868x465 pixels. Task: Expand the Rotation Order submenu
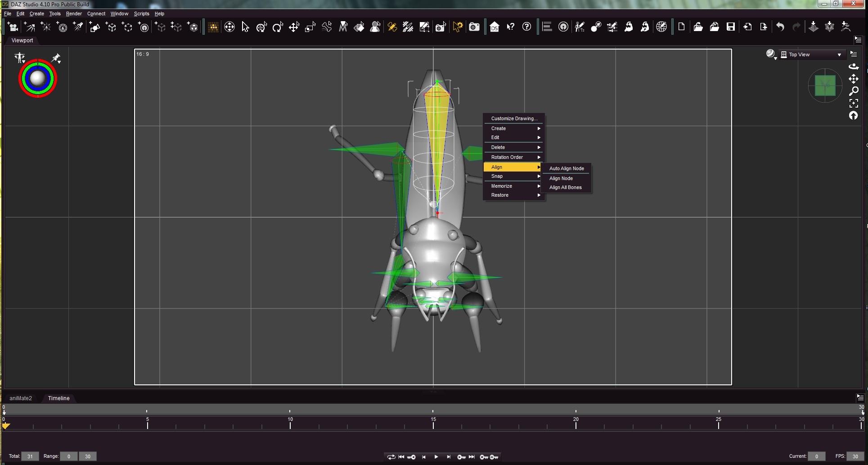coord(513,157)
